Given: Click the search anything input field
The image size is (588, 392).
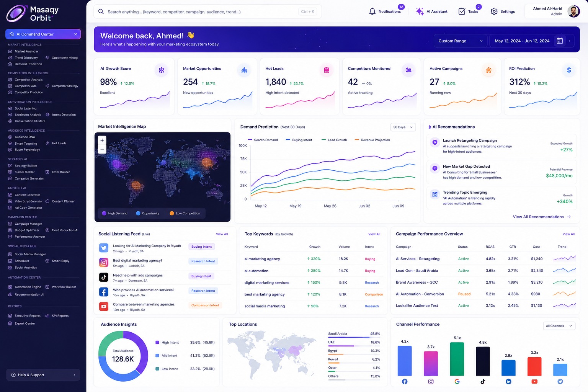Looking at the screenshot, I should 207,11.
